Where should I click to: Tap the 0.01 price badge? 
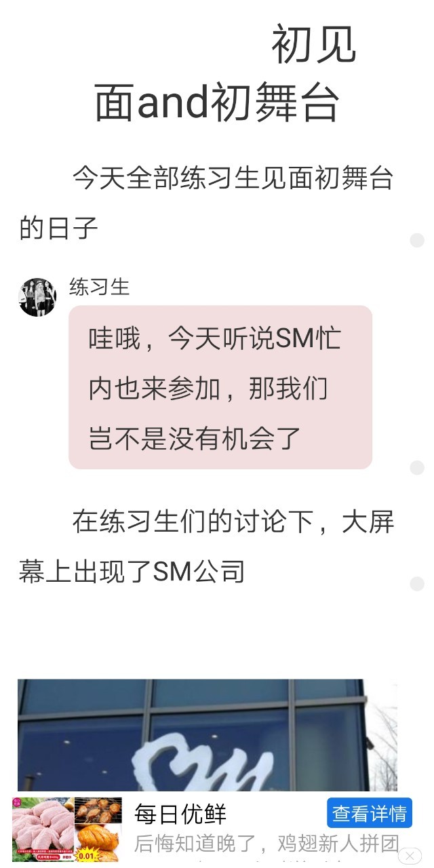(x=88, y=855)
